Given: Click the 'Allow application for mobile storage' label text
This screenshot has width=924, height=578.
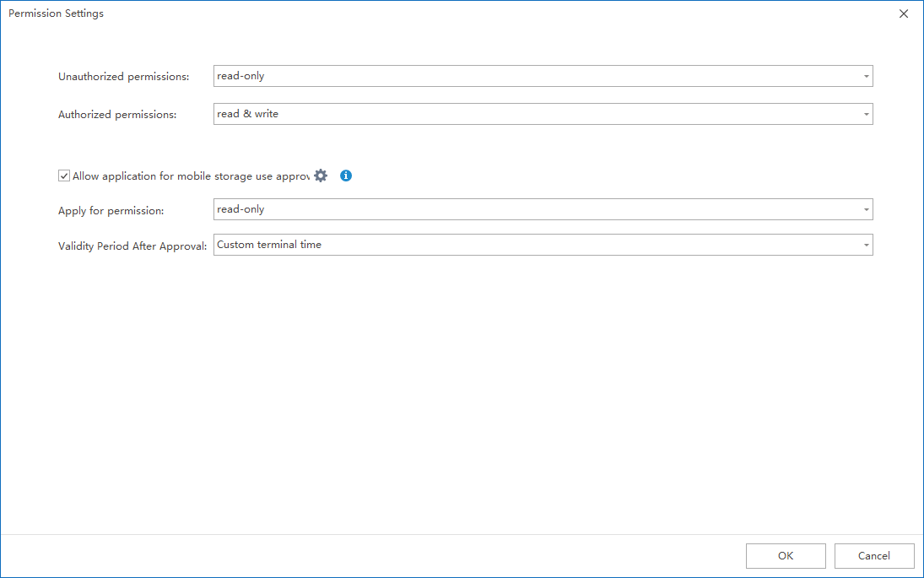Looking at the screenshot, I should pos(191,176).
